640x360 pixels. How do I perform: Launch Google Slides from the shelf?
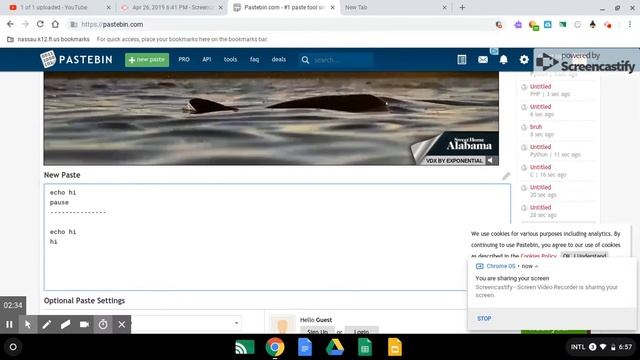tap(395, 347)
